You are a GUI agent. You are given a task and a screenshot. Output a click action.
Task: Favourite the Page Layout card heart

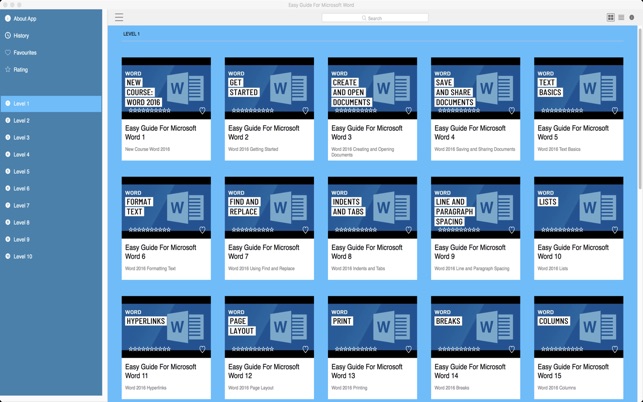click(306, 349)
